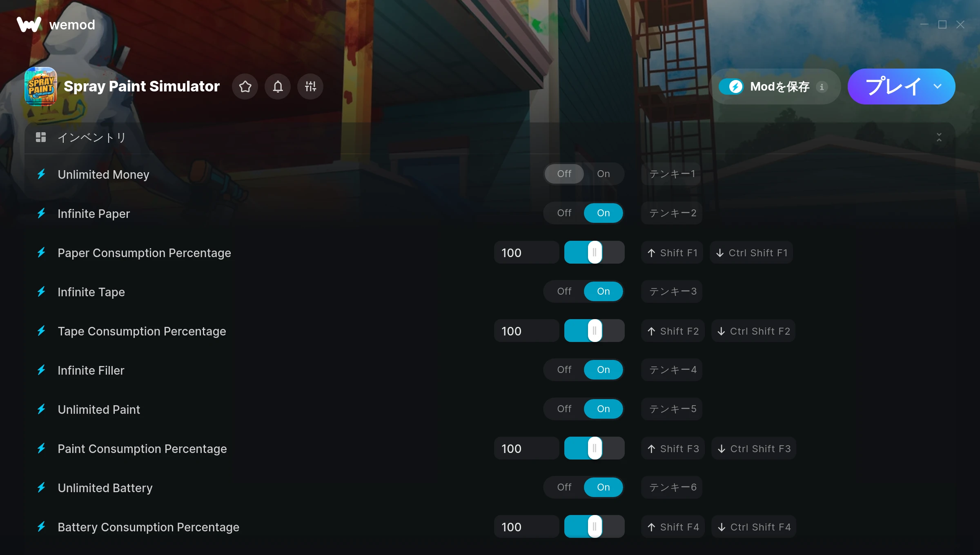Click lightning icon beside Infinite Filler
The height and width of the screenshot is (555, 980).
pos(41,370)
